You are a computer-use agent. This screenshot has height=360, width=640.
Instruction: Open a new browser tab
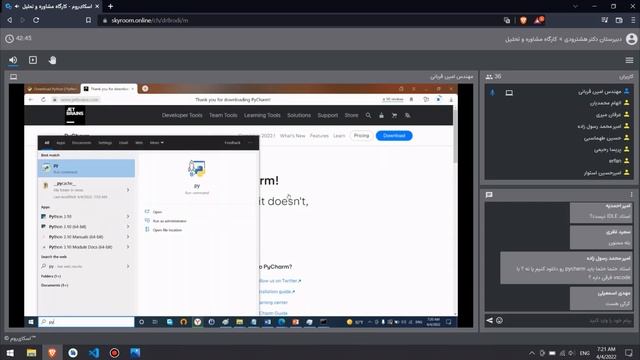(x=110, y=7)
